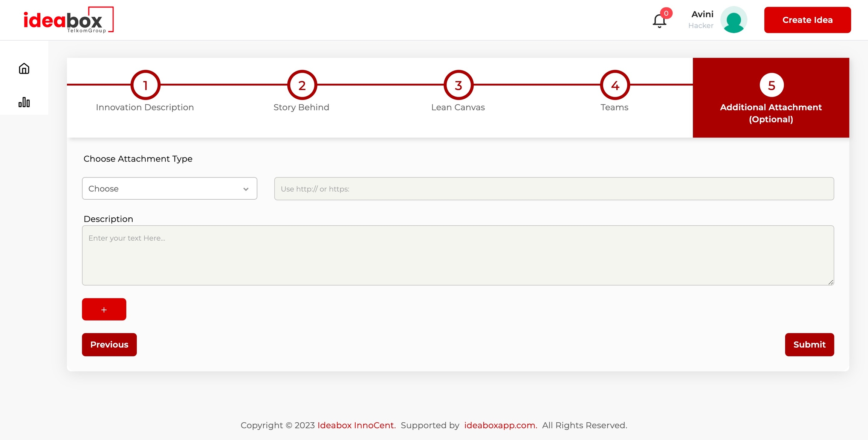Open the bar chart statistics icon
The height and width of the screenshot is (440, 868).
(x=24, y=102)
